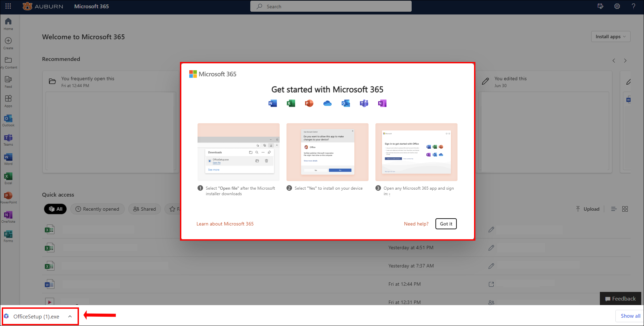Image resolution: width=644 pixels, height=326 pixels.
Task: Open Word from the left sidebar
Action: [8, 159]
